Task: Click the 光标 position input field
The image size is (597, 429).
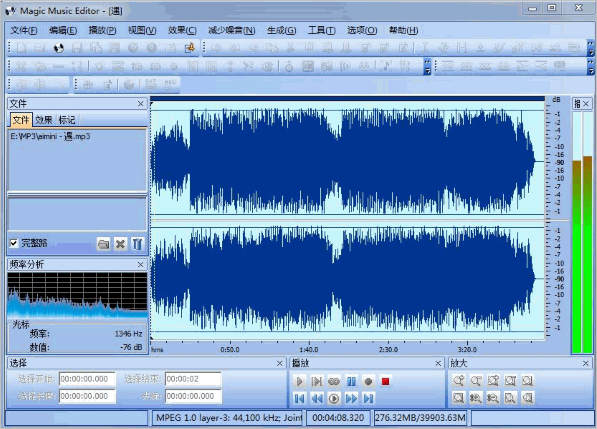Action: [x=193, y=396]
